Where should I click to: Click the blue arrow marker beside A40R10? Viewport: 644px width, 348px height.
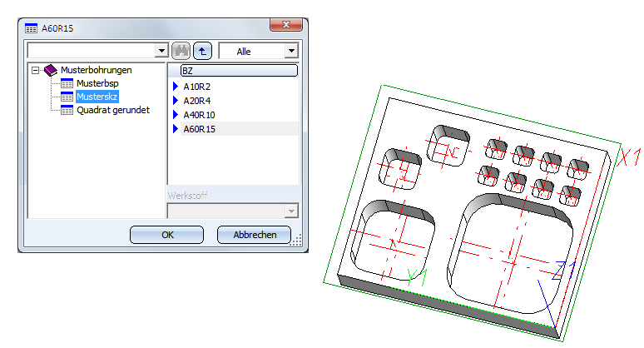176,115
